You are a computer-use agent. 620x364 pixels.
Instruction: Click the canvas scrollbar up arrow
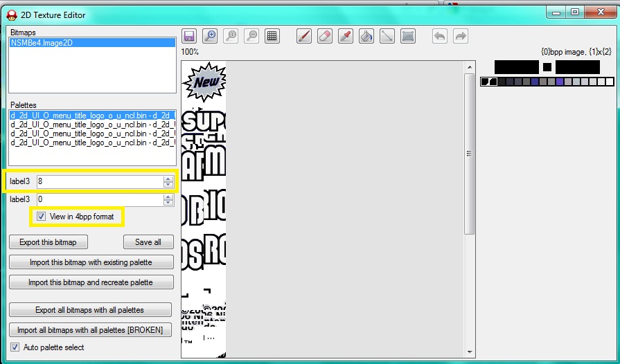[470, 67]
